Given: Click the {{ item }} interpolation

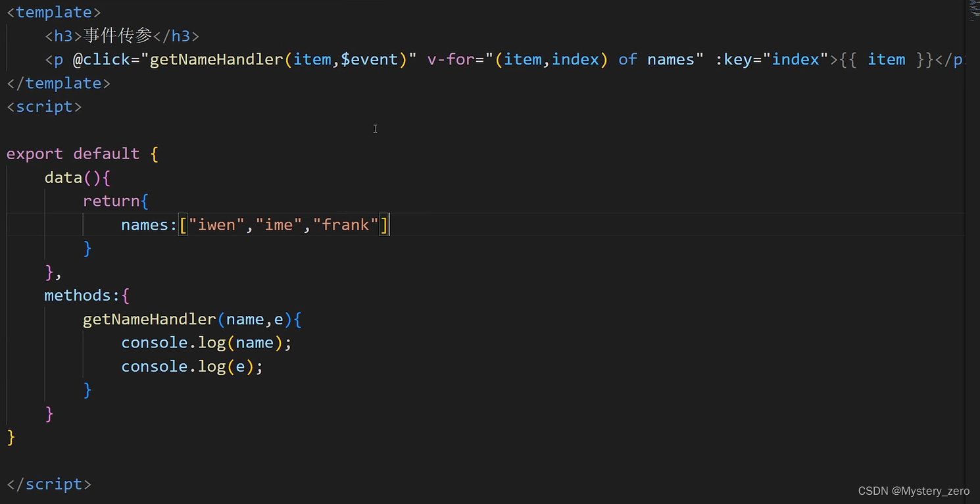Looking at the screenshot, I should click(887, 60).
